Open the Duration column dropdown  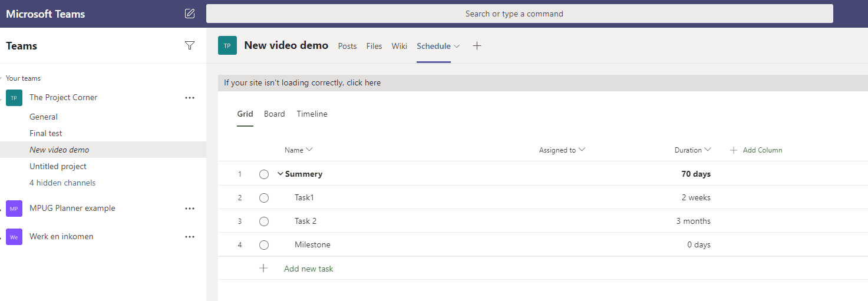coord(708,150)
